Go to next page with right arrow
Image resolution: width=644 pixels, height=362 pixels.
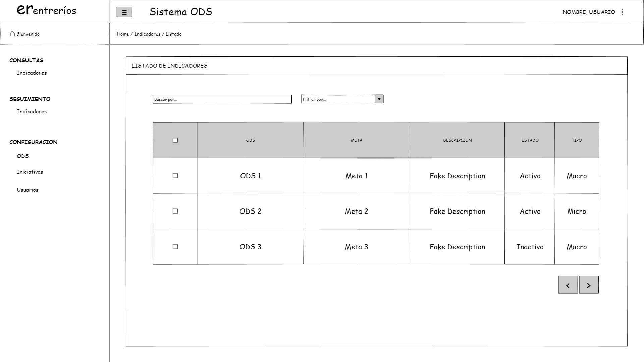point(589,285)
